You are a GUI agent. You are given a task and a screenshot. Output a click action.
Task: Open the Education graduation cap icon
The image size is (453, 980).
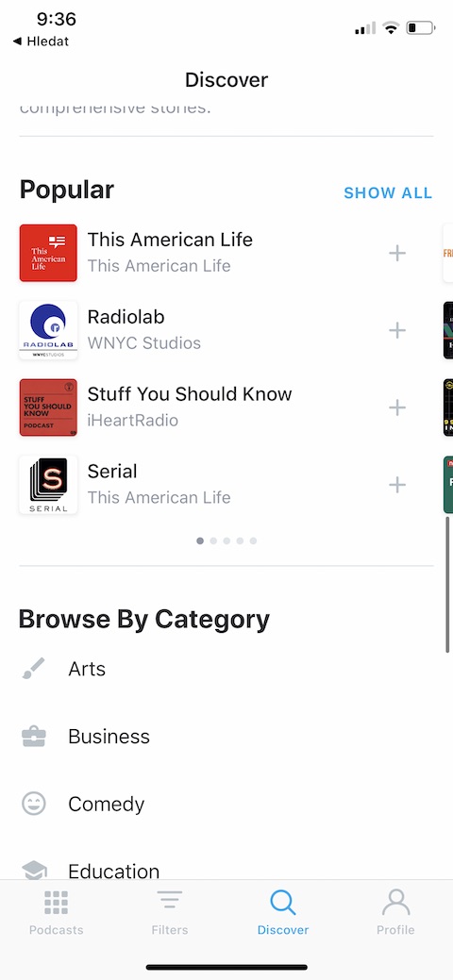point(34,870)
